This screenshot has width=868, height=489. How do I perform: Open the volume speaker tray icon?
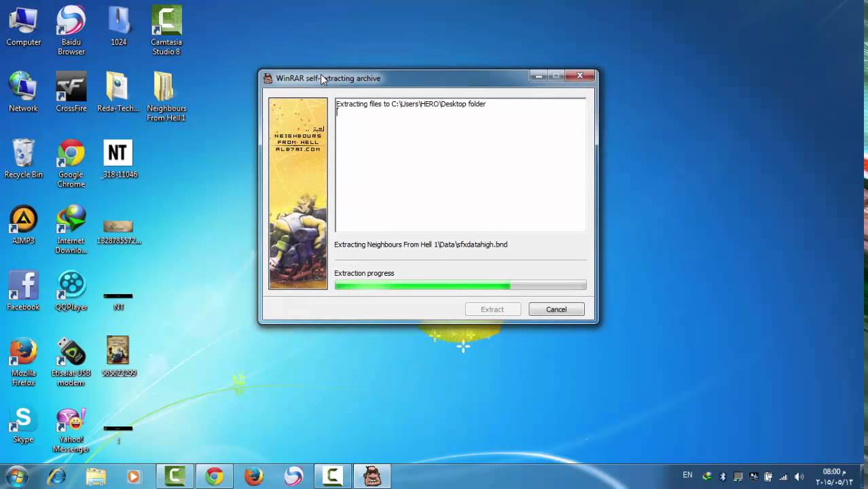point(799,477)
